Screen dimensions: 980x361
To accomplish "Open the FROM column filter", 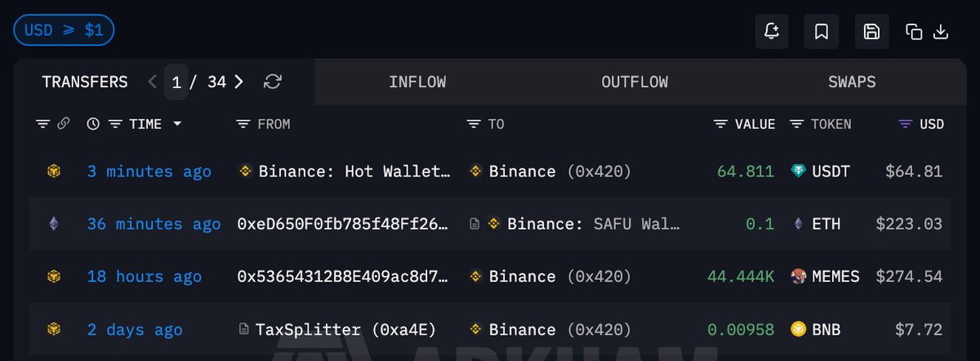I will pos(243,124).
